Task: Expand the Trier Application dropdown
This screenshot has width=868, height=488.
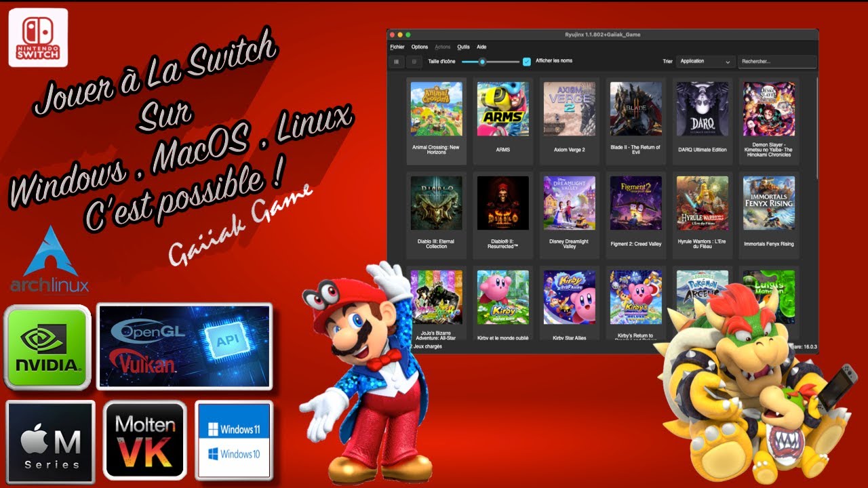Action: (x=705, y=62)
